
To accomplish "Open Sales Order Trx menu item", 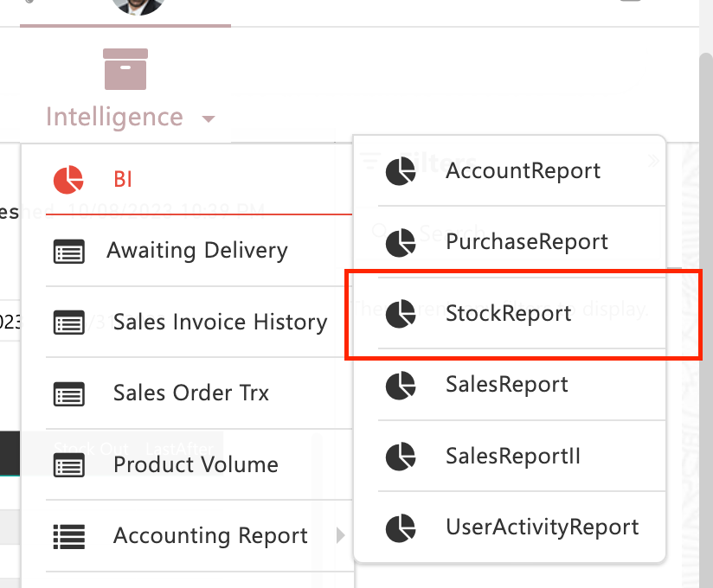I will click(x=191, y=393).
